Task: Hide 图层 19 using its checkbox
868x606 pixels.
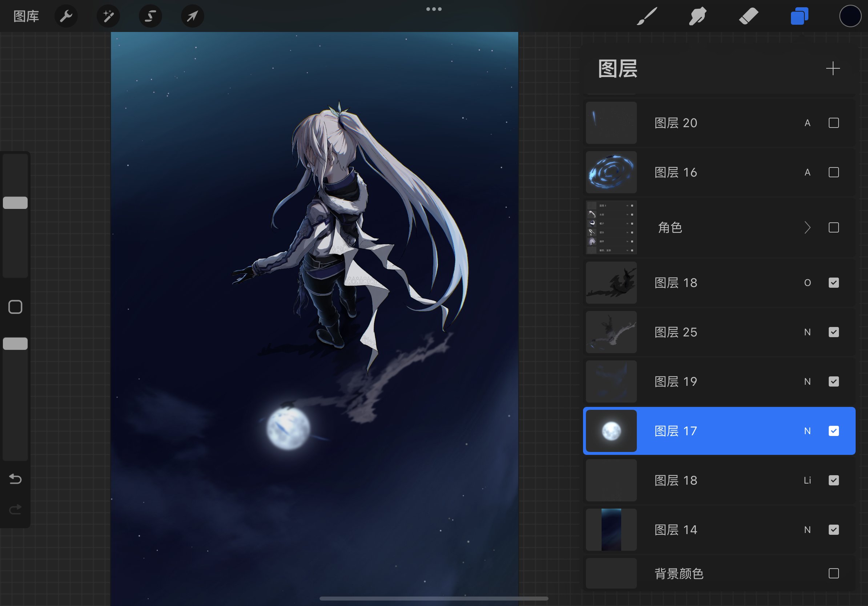Action: click(833, 381)
